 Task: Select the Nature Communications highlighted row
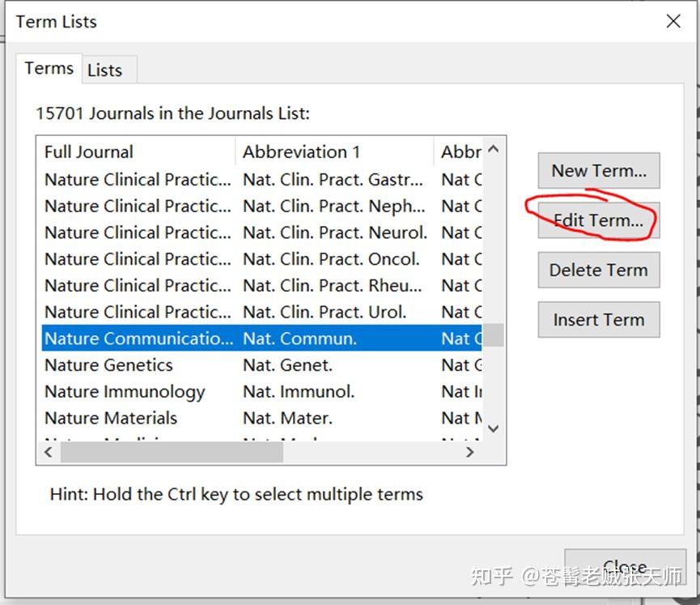click(138, 339)
